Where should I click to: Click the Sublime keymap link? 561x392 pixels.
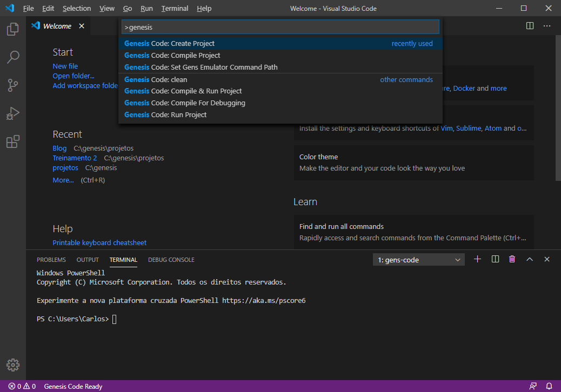tap(469, 129)
